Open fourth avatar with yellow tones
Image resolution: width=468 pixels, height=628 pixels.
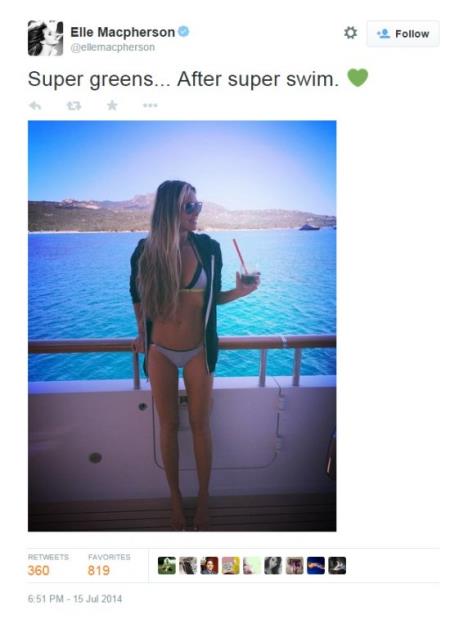point(231,566)
